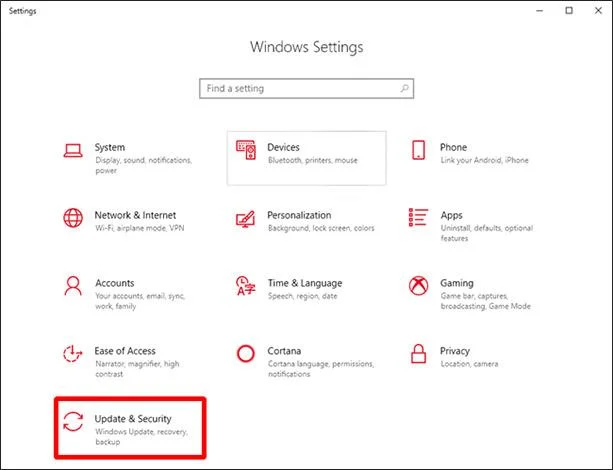Open the Network & Internet title
The image size is (613, 470).
tap(135, 215)
